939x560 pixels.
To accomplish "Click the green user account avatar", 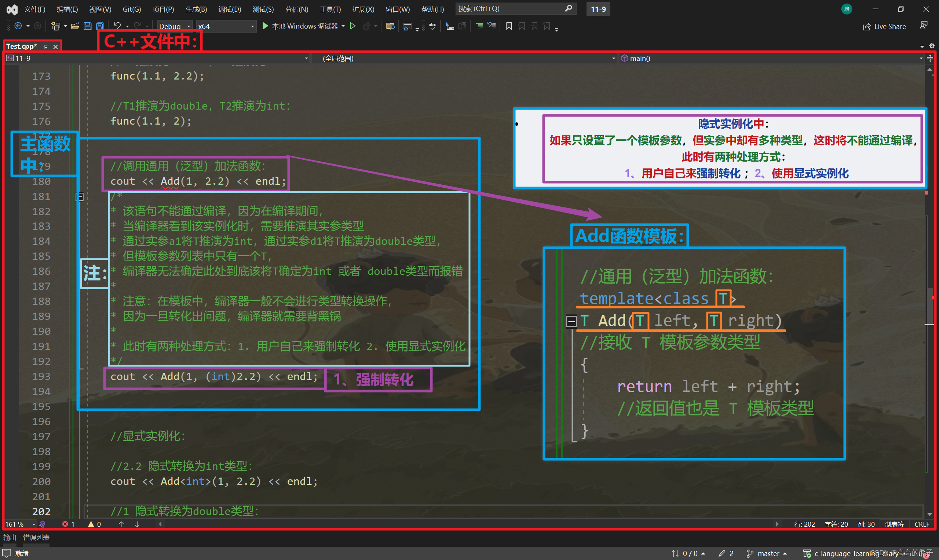I will [x=847, y=9].
